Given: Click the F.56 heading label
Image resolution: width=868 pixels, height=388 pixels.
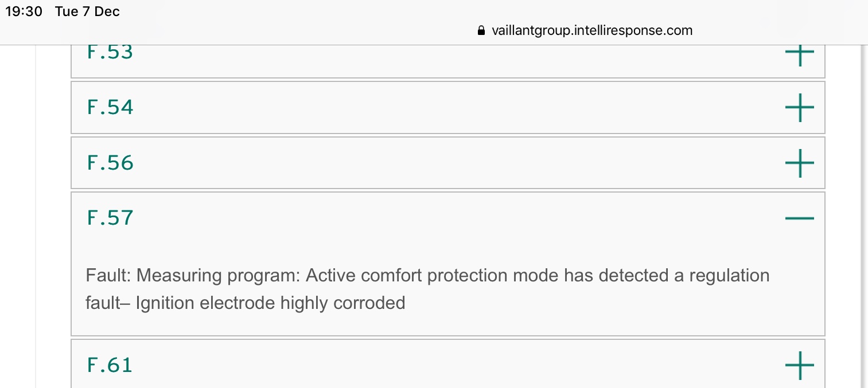Looking at the screenshot, I should coord(110,163).
